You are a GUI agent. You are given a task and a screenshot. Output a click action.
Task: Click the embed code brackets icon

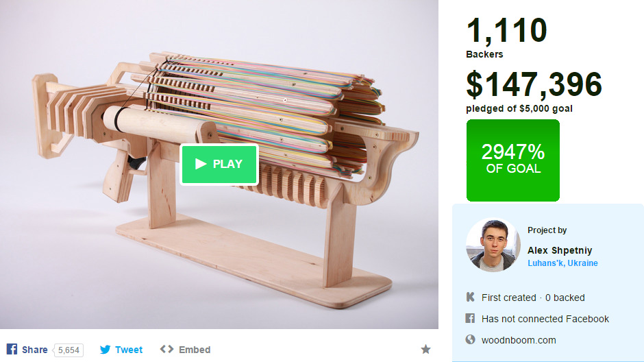coord(166,349)
